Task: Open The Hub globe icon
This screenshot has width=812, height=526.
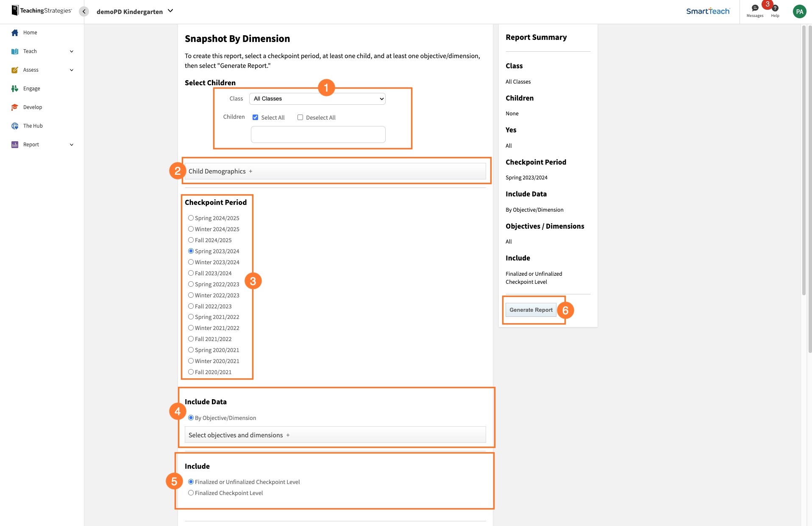Action: [x=15, y=126]
